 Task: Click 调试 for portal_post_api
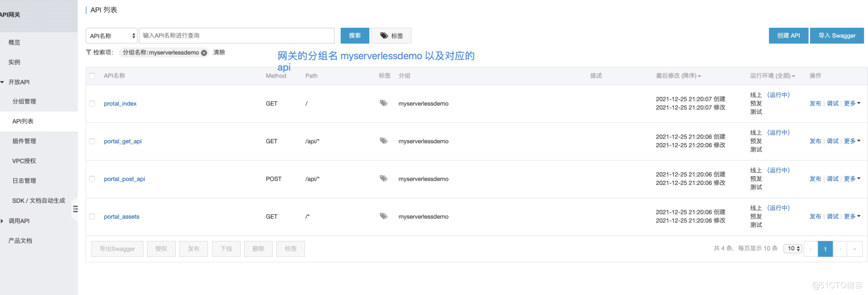click(833, 179)
